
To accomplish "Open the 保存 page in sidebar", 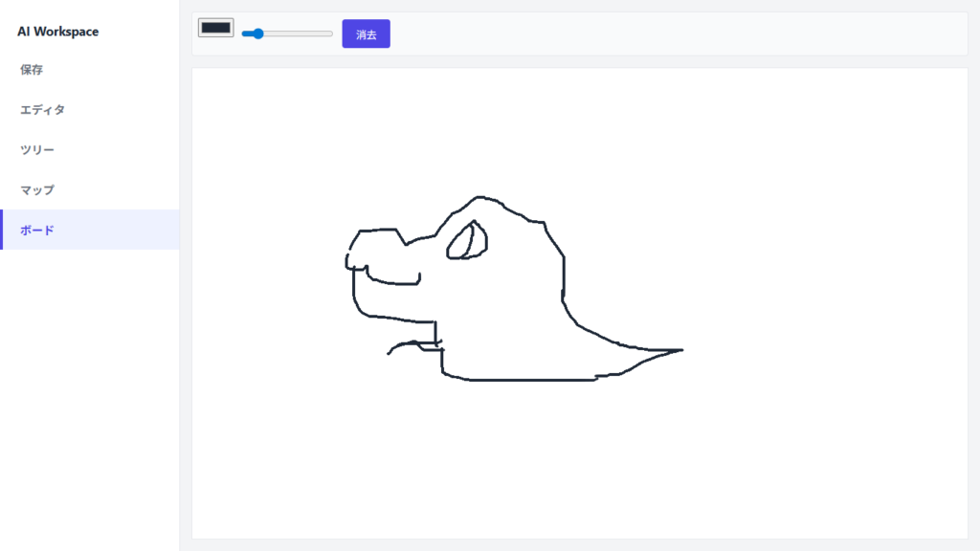I will pos(32,70).
